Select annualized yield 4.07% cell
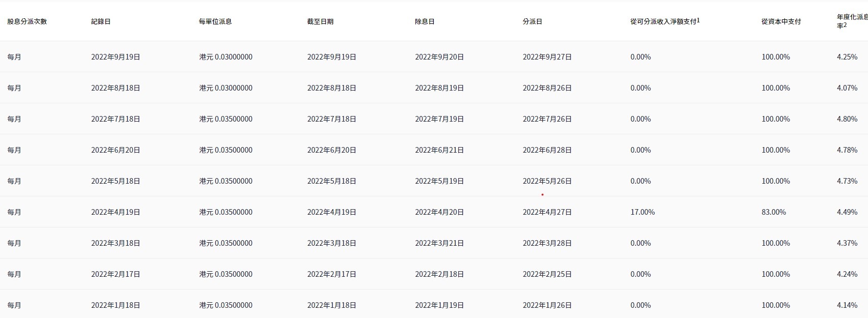The width and height of the screenshot is (868, 318). pos(847,88)
